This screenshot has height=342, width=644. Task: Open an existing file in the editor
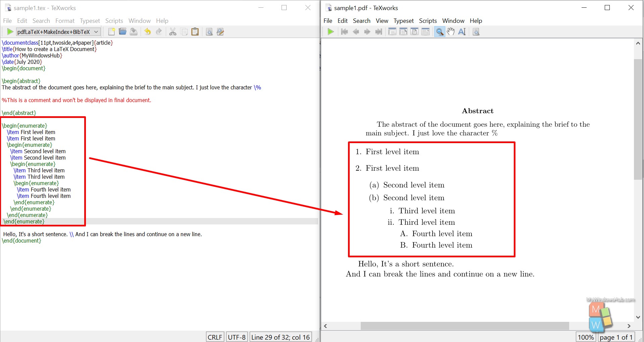[x=122, y=32]
